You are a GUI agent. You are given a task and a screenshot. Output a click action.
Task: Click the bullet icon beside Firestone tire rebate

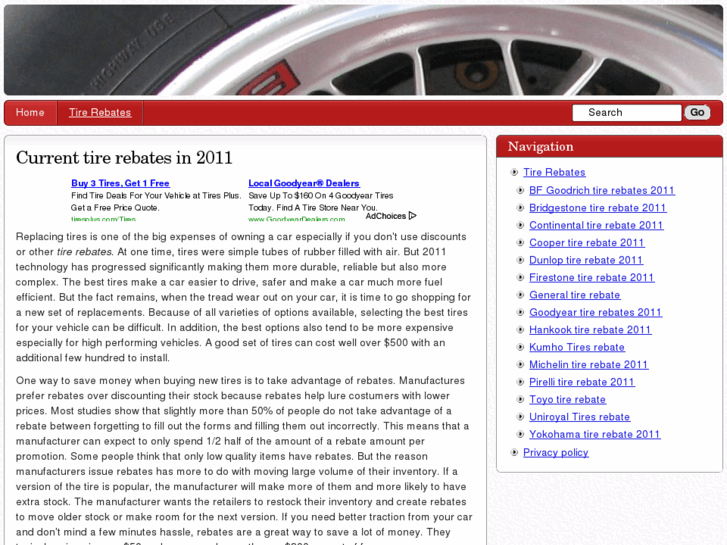point(520,277)
